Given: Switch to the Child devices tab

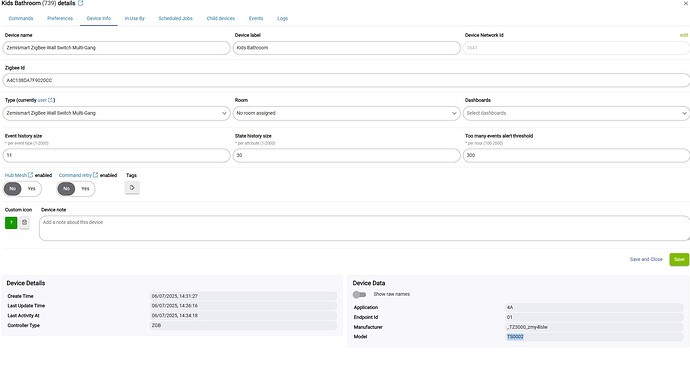Looking at the screenshot, I should coord(220,18).
